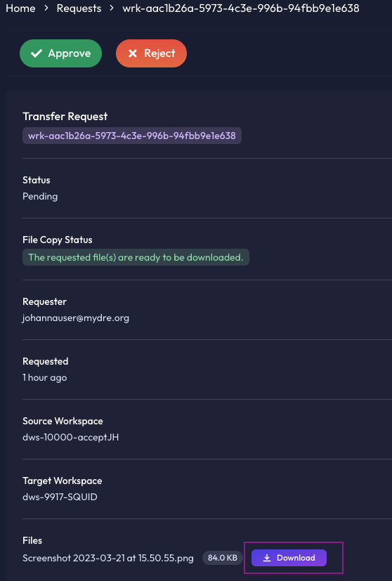Viewport: 392px width, 581px height.
Task: Click source workspace dws-10000-acceptJH
Action: point(71,437)
